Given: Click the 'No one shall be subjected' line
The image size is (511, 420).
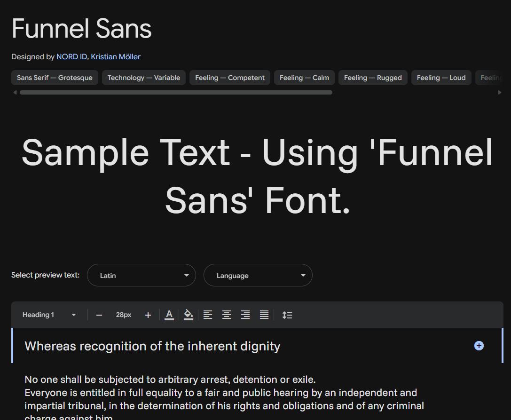Looking at the screenshot, I should [x=170, y=380].
